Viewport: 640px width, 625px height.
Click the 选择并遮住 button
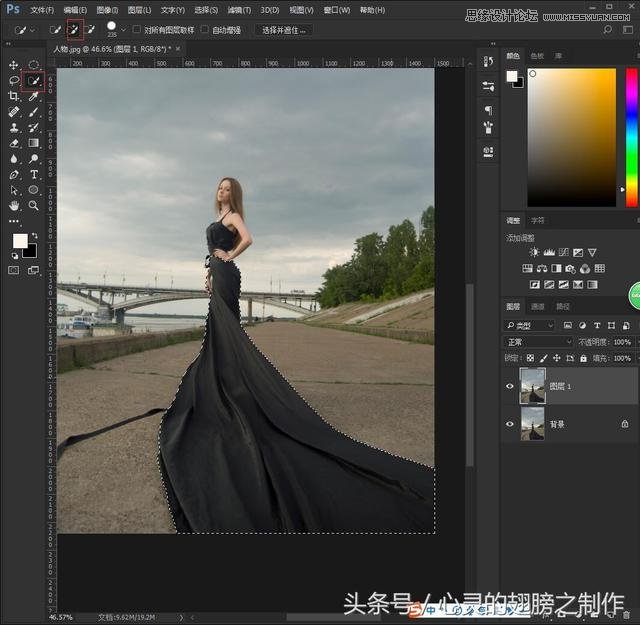click(x=283, y=30)
